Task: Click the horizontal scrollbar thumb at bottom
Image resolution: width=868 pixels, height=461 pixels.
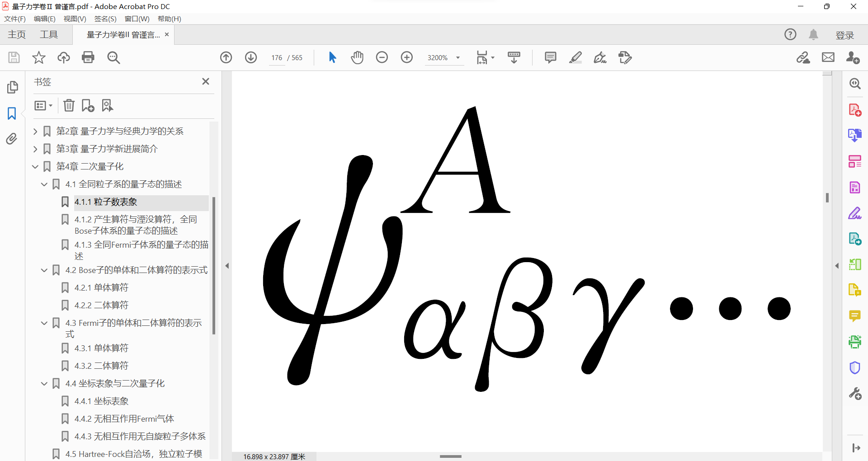Action: pos(450,456)
